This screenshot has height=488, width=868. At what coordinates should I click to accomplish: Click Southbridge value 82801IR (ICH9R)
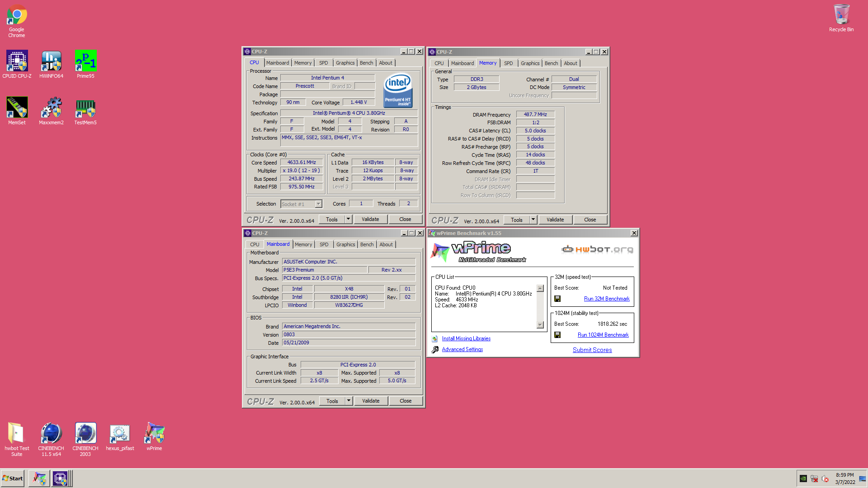pos(349,297)
